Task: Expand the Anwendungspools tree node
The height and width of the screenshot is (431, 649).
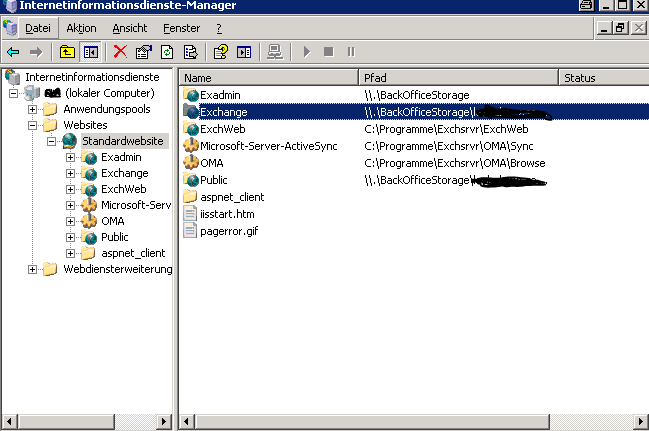Action: pyautogui.click(x=33, y=109)
